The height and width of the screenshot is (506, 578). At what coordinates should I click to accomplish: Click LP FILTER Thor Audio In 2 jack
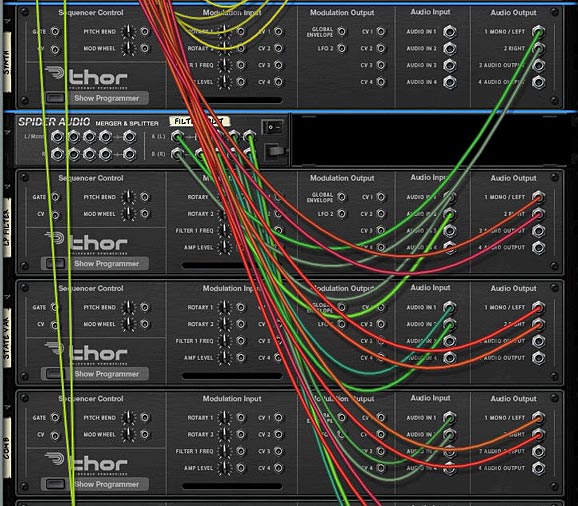[x=449, y=214]
